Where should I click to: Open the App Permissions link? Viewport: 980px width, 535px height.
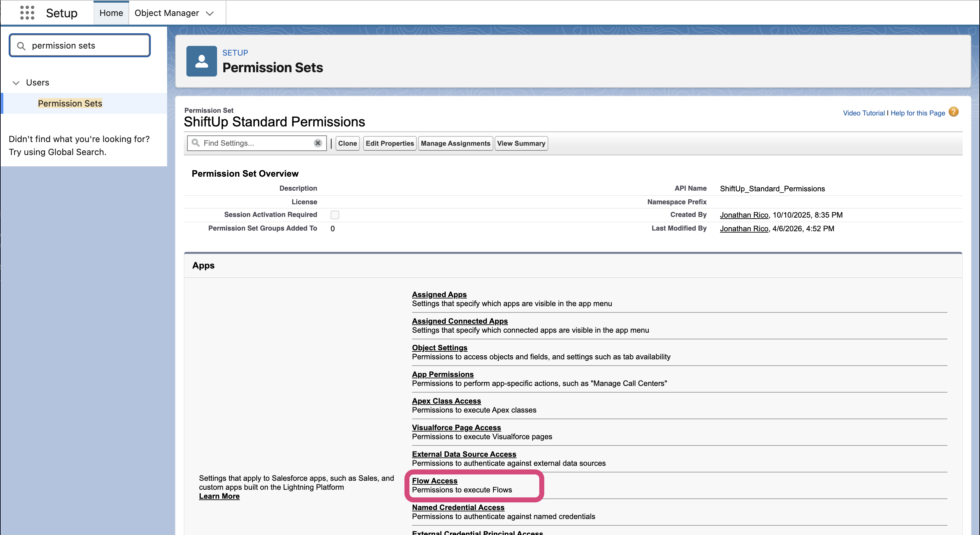(x=442, y=374)
